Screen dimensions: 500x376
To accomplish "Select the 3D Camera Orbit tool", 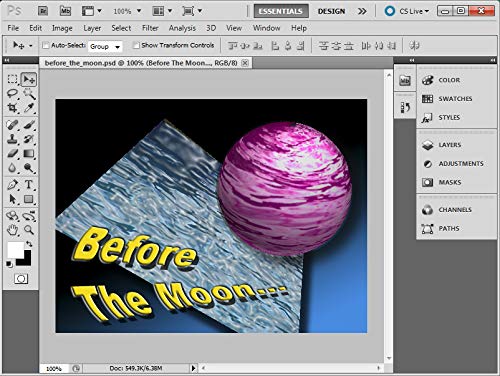I will [x=29, y=216].
